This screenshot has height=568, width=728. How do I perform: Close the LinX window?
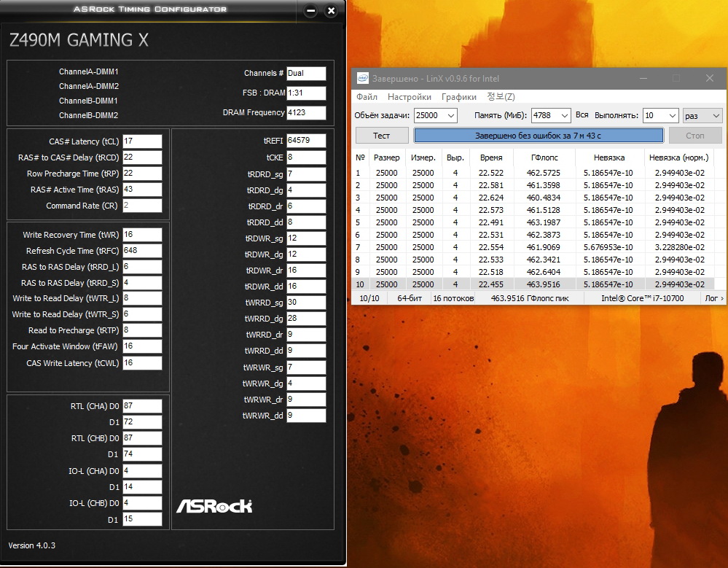pyautogui.click(x=710, y=78)
